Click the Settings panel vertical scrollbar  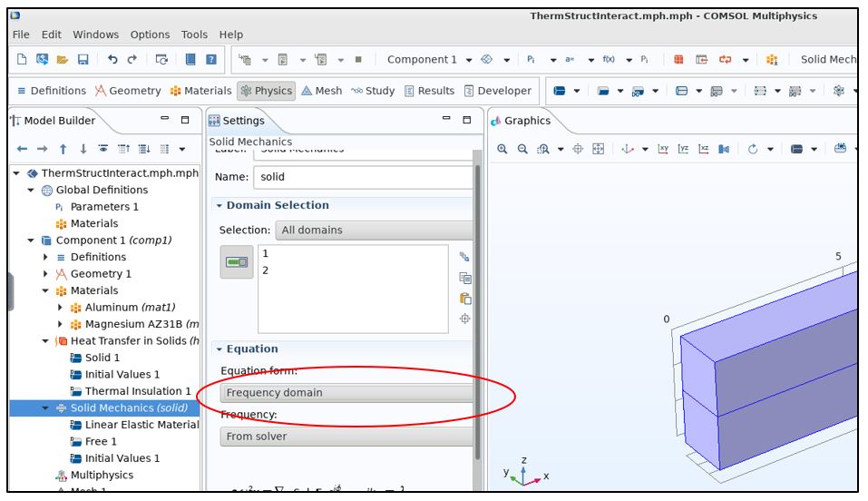[477, 310]
